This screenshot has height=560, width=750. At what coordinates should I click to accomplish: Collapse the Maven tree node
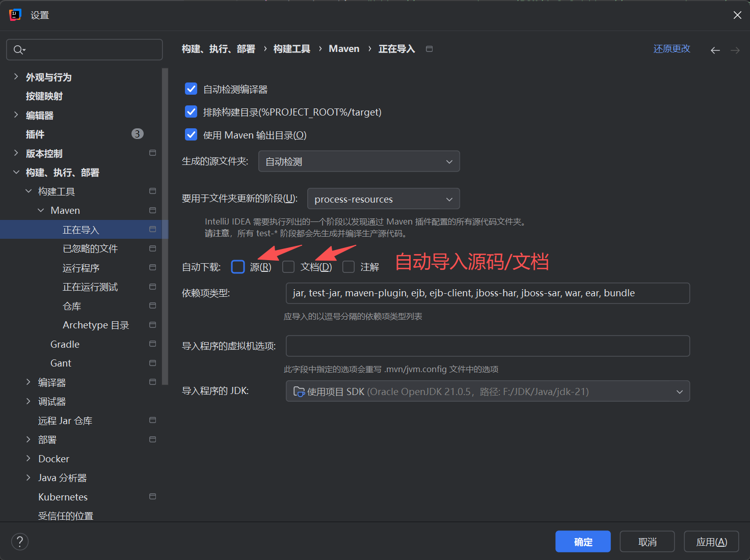pos(41,210)
